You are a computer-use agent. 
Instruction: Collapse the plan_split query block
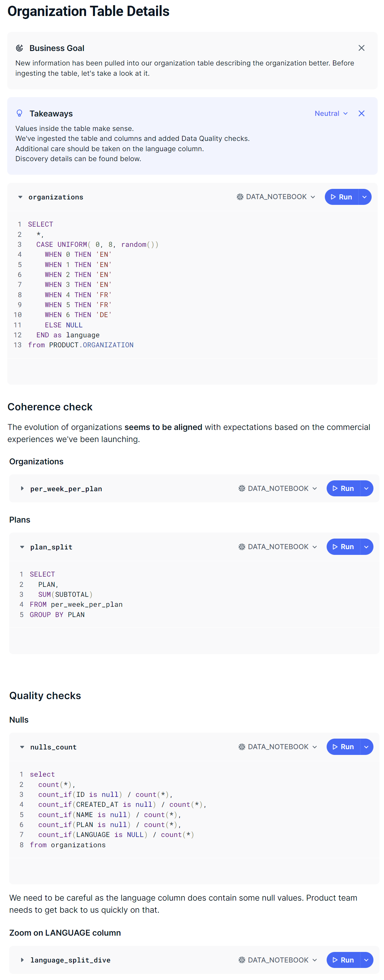tap(22, 547)
